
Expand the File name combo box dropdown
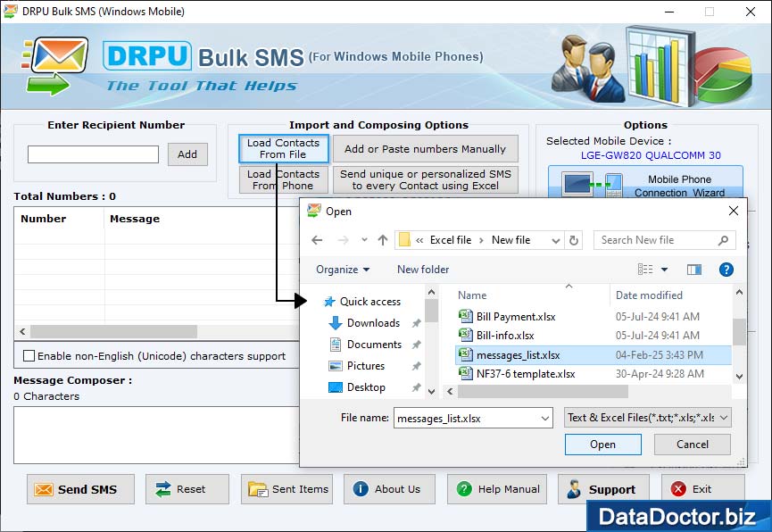[545, 419]
